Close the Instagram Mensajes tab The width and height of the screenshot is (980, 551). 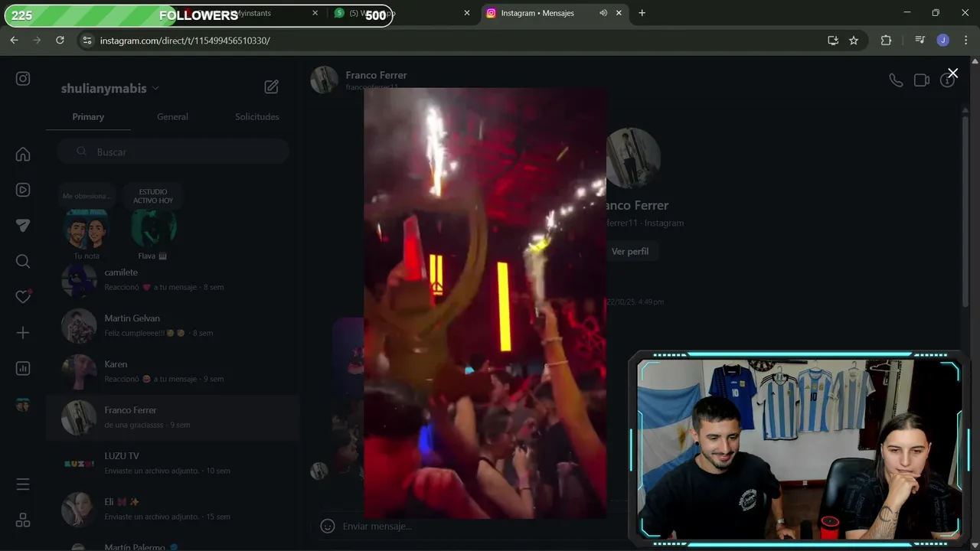click(619, 13)
